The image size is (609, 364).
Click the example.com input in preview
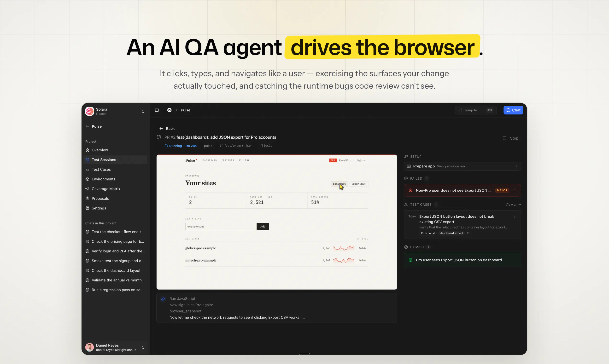pos(220,226)
